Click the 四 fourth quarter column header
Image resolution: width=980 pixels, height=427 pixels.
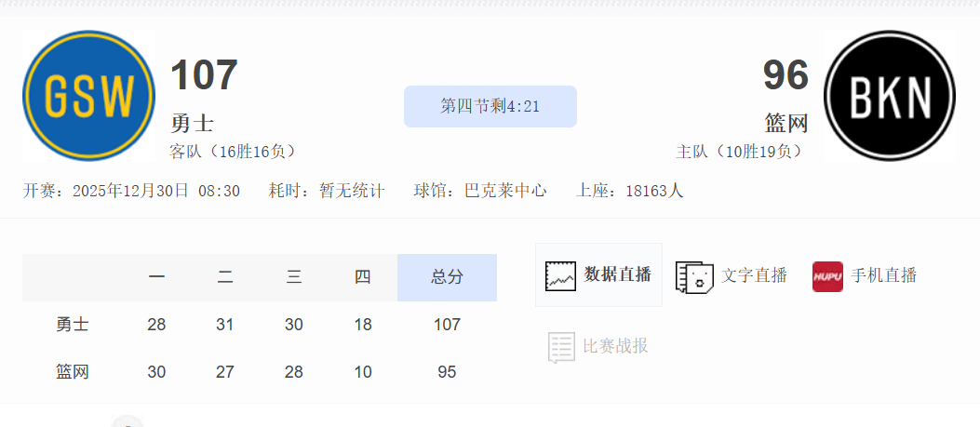click(363, 277)
